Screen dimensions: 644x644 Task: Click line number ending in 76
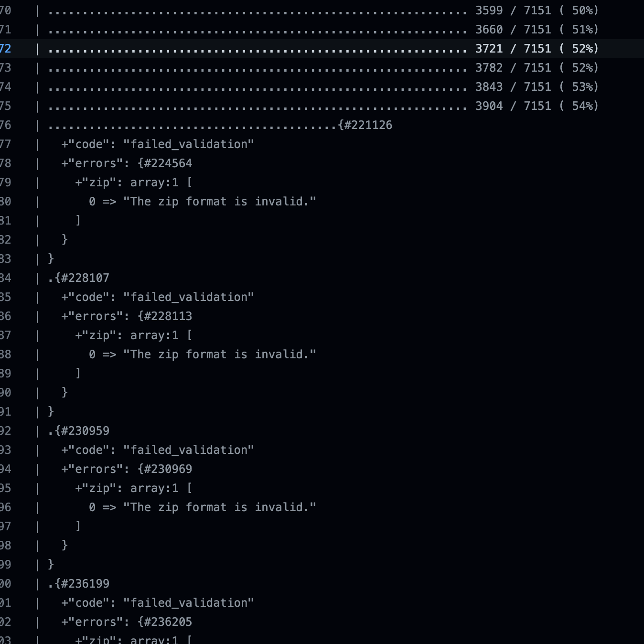coord(5,125)
